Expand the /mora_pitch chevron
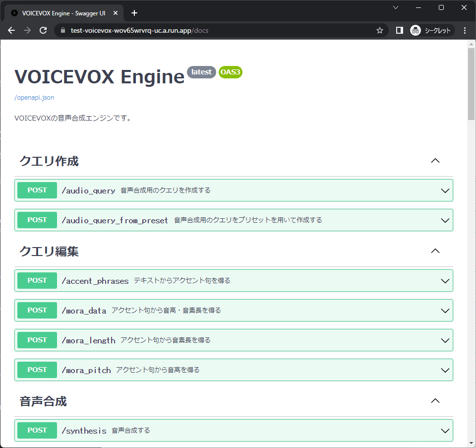 (445, 370)
